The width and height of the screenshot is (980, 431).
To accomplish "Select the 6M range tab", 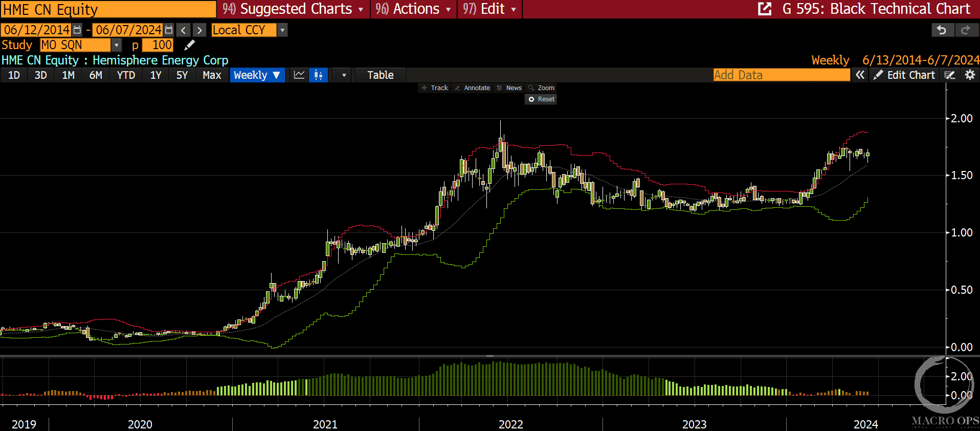I will coord(96,75).
